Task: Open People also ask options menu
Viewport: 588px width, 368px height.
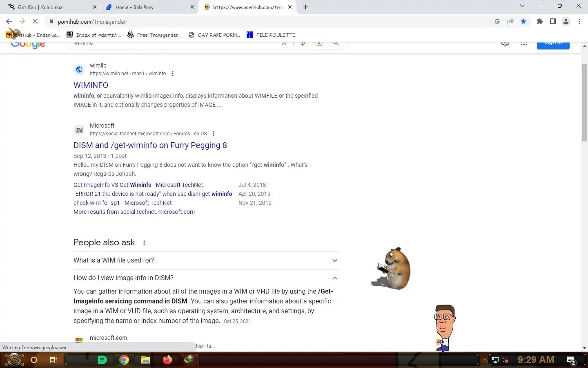Action: coord(144,243)
